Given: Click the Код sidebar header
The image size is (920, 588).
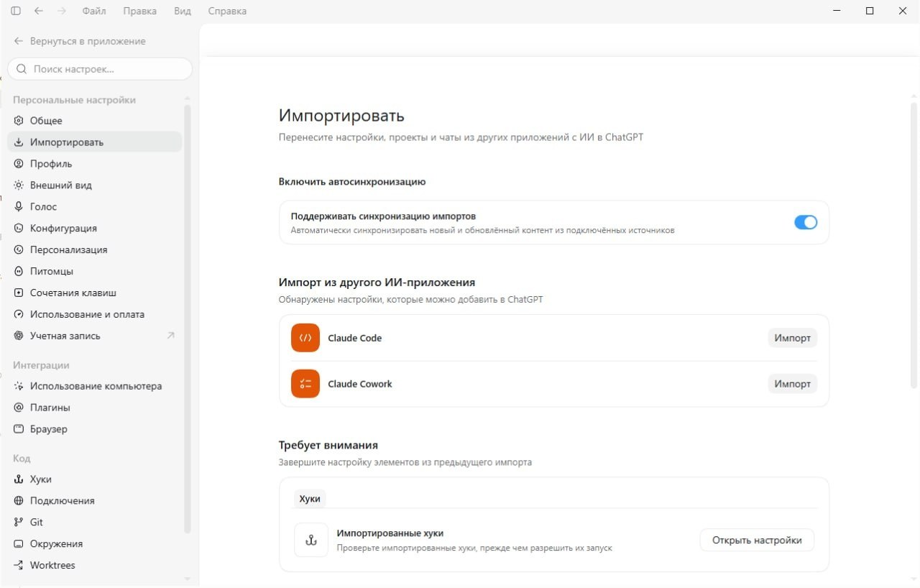Looking at the screenshot, I should coord(22,459).
